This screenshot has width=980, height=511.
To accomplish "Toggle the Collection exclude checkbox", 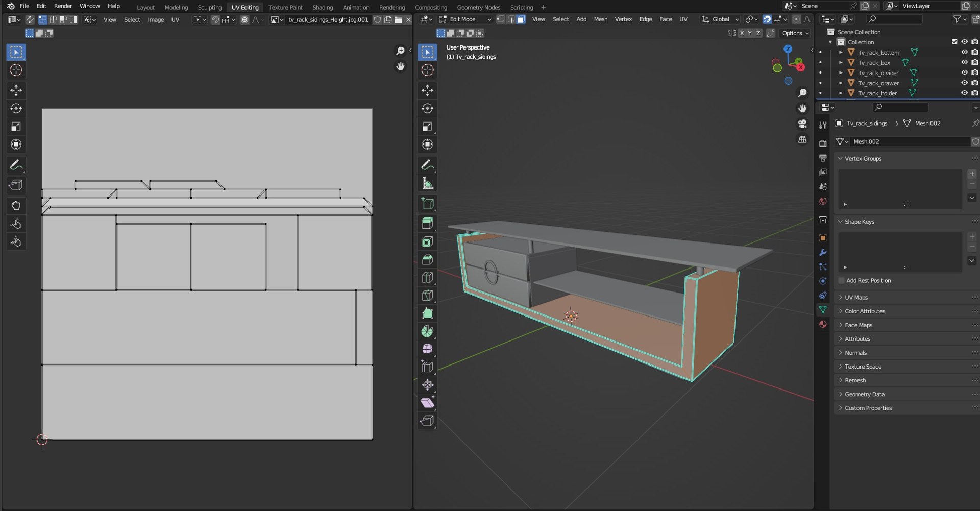I will 954,42.
